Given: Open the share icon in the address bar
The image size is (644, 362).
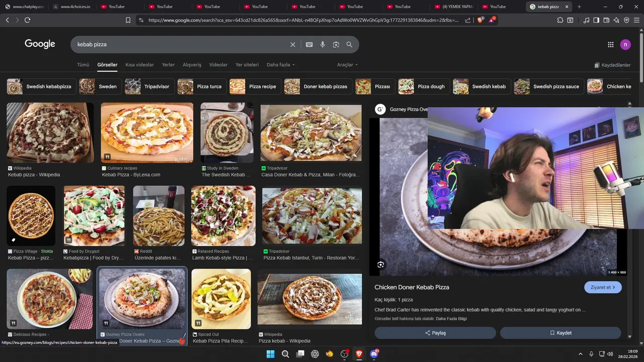Looking at the screenshot, I should (x=468, y=20).
